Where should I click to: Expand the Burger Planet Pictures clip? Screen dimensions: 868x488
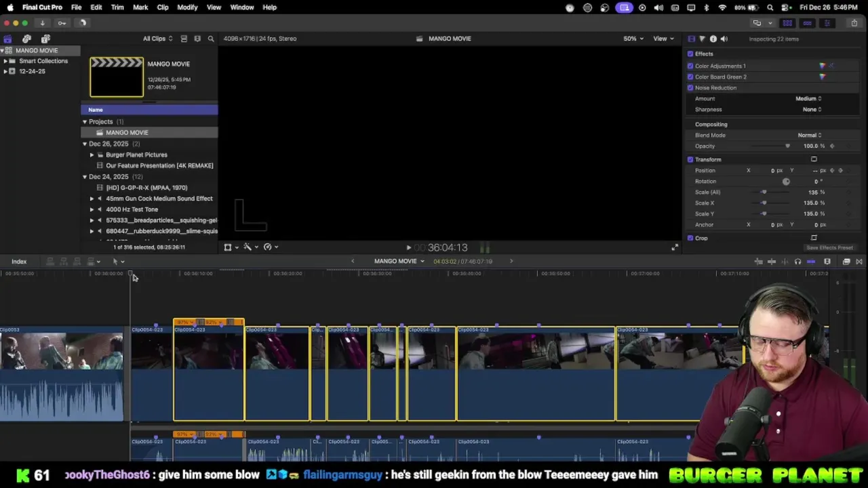click(92, 155)
